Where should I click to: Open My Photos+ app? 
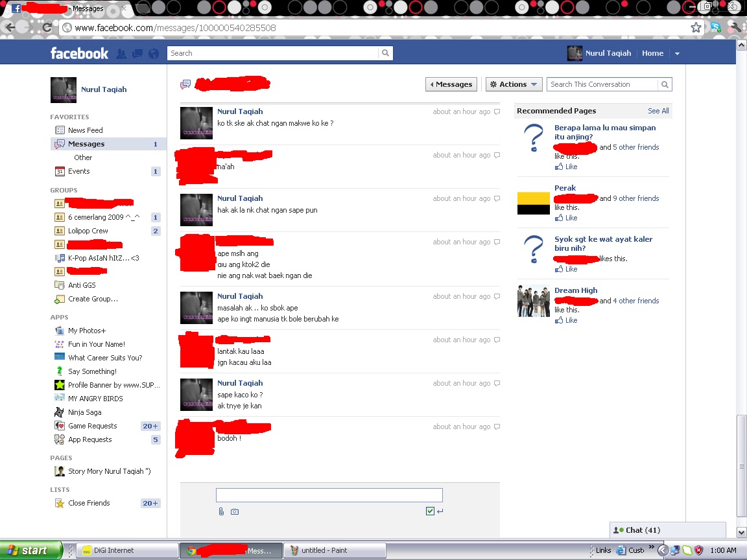point(87,331)
